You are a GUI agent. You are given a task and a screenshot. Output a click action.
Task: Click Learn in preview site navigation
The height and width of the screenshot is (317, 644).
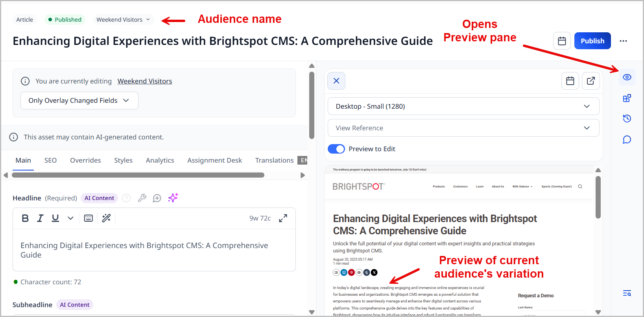click(480, 187)
